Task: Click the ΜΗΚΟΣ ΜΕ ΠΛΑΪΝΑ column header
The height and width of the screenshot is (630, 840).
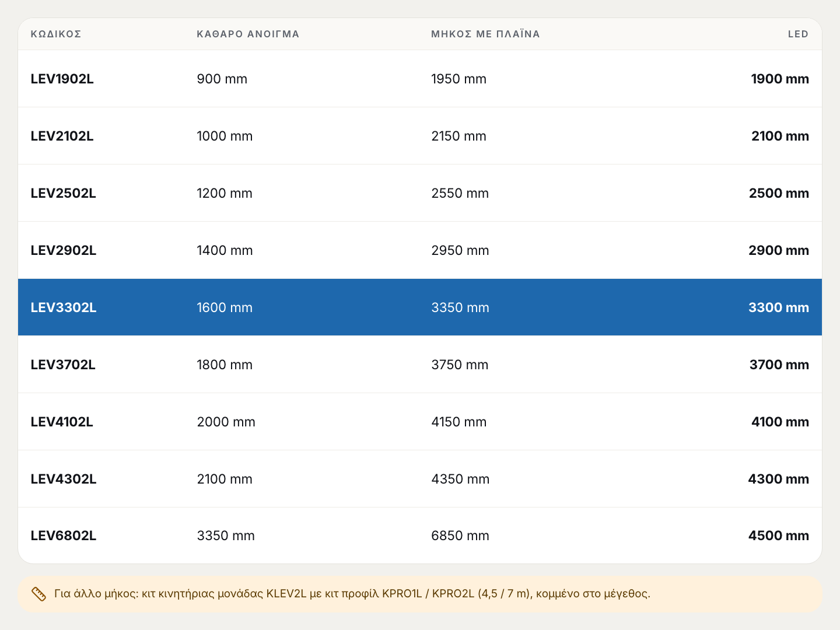Action: tap(485, 34)
